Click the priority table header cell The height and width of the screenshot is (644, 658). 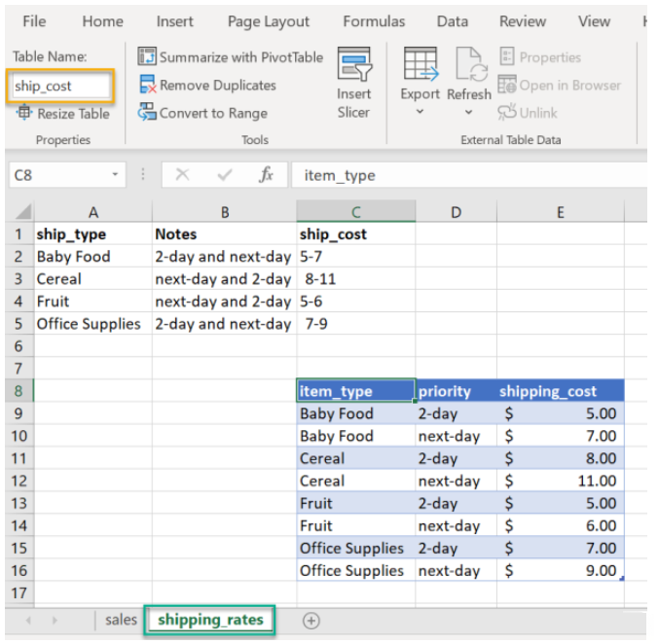tap(457, 391)
